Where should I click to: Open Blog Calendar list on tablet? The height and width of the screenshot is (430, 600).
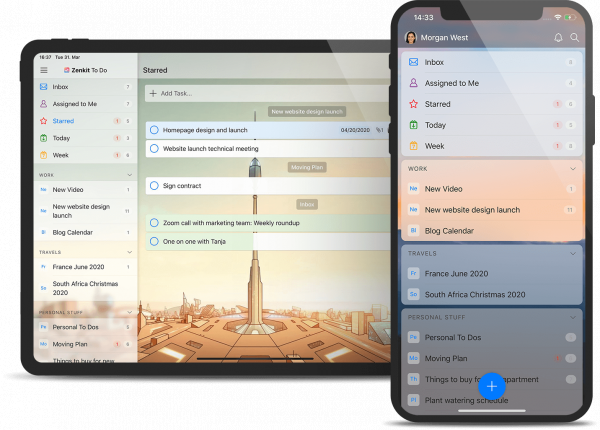tap(73, 232)
